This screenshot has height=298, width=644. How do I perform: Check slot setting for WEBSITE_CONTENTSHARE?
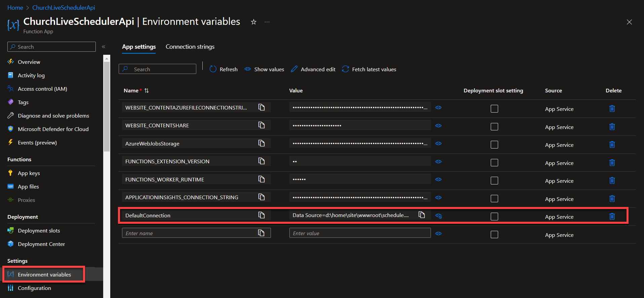(494, 127)
